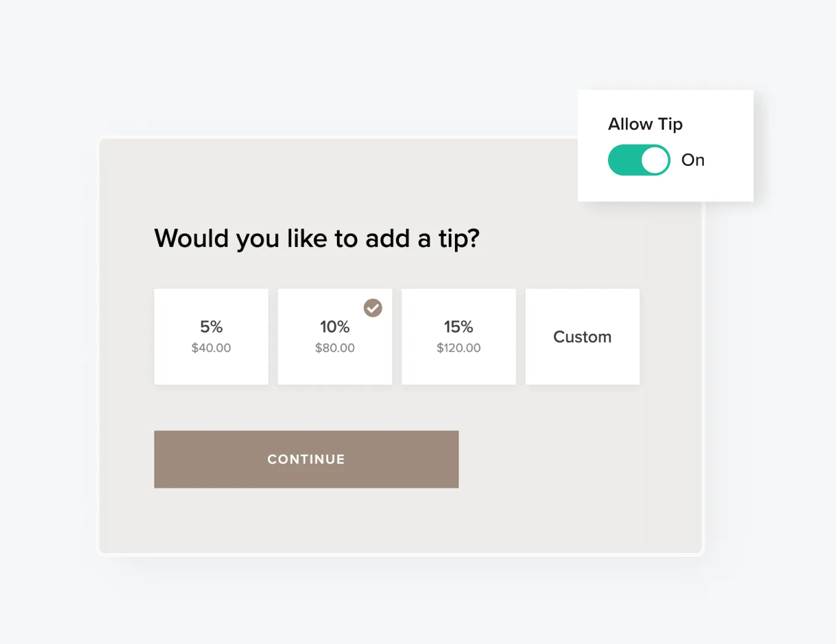Click the $120.00 amount under 15%
836x644 pixels.
459,348
